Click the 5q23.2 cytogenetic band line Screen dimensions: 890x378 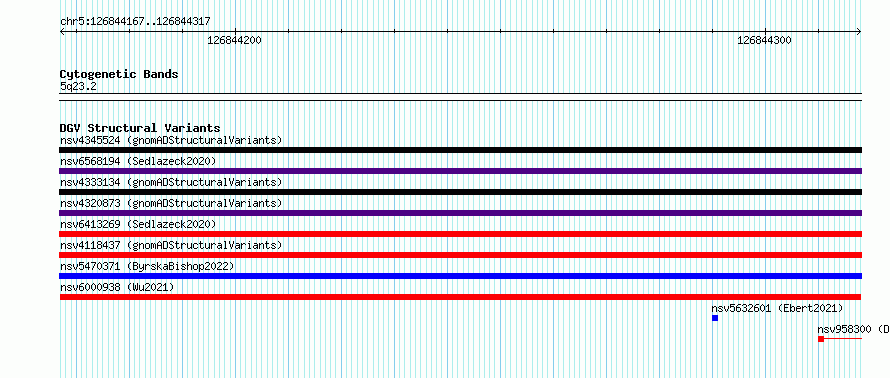click(x=460, y=97)
